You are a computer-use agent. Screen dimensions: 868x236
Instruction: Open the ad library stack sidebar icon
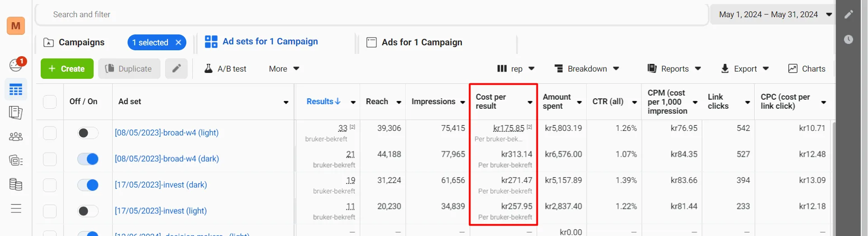click(16, 160)
